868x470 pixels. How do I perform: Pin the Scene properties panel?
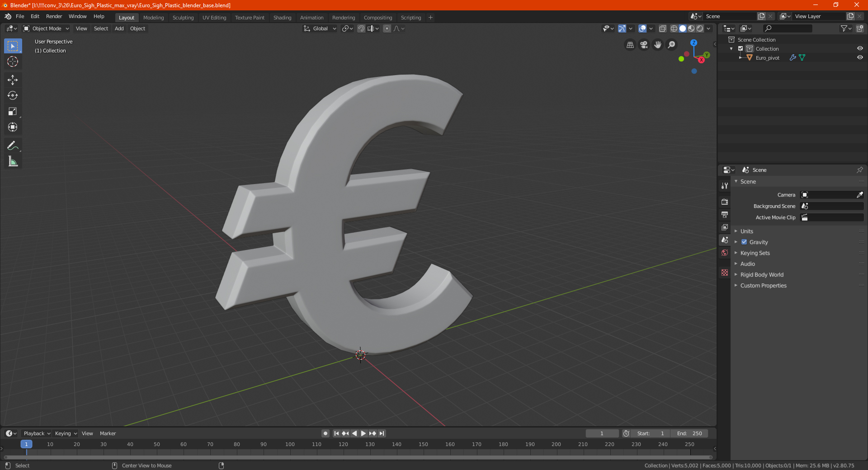coord(859,170)
